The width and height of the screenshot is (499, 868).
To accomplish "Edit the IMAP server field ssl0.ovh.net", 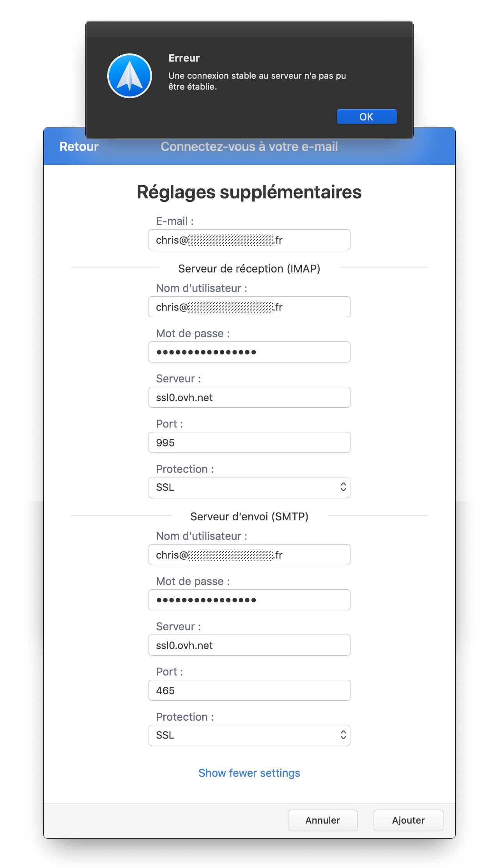I will point(249,397).
